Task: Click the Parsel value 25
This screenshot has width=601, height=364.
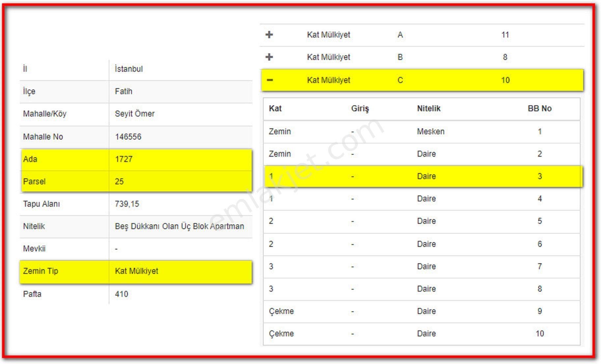Action: click(119, 182)
